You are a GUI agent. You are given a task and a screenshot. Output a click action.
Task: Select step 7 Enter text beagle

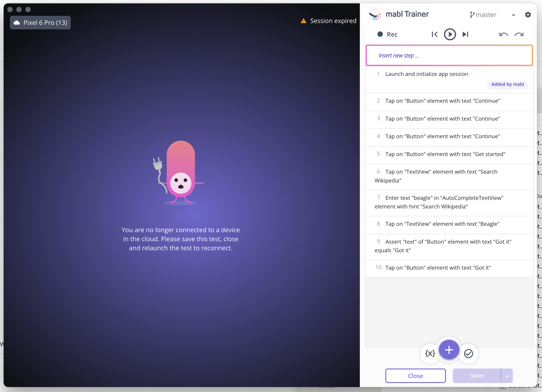[x=439, y=202]
